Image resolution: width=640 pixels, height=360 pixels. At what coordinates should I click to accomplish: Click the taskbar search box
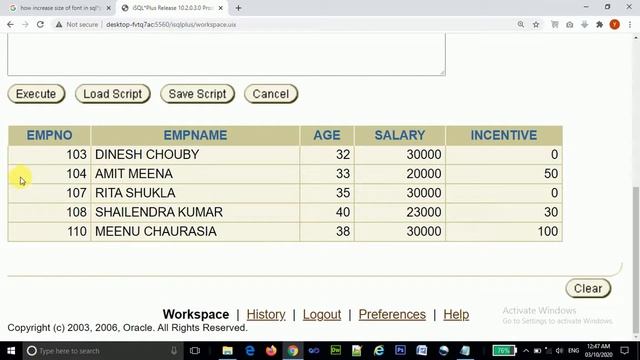[102, 351]
